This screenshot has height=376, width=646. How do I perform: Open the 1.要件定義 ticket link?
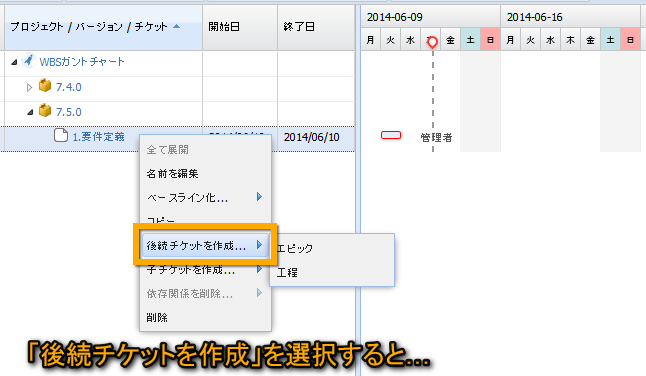pyautogui.click(x=98, y=136)
